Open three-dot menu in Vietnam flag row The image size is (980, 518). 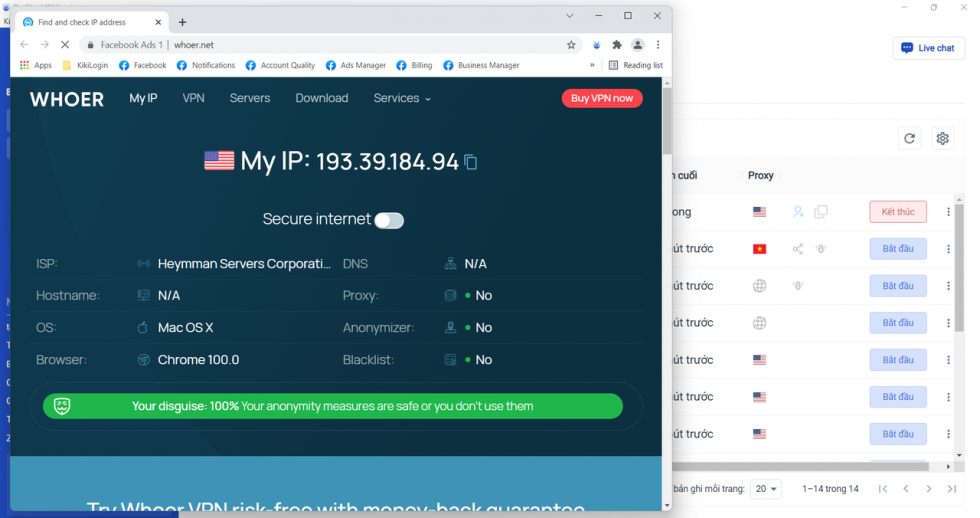coord(948,249)
